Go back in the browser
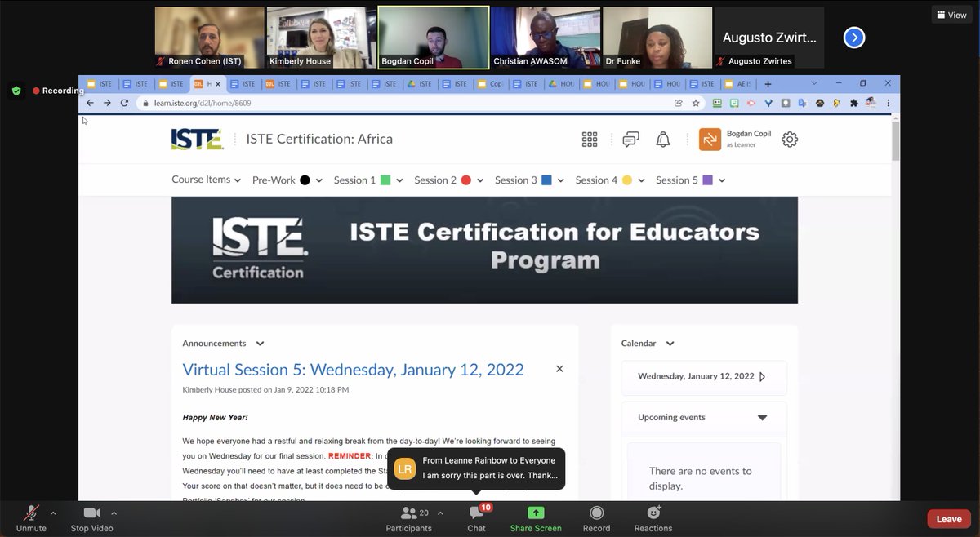Screen dimensions: 980x537 coord(90,103)
